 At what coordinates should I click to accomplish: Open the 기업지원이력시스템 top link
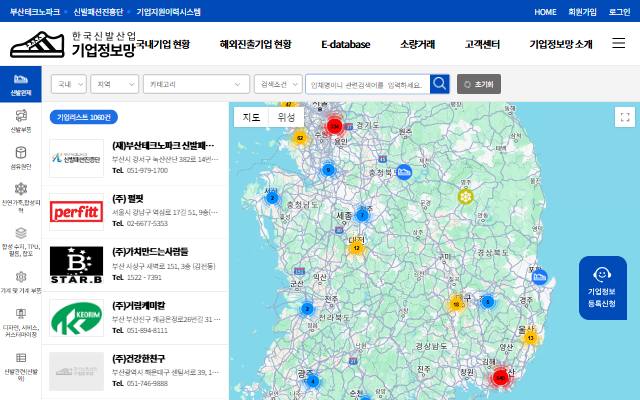[168, 12]
